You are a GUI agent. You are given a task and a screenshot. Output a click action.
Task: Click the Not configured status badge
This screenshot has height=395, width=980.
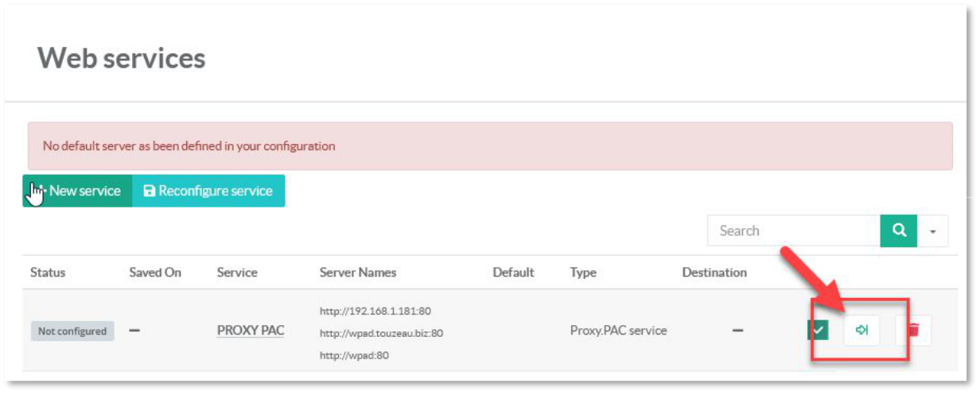pos(72,331)
